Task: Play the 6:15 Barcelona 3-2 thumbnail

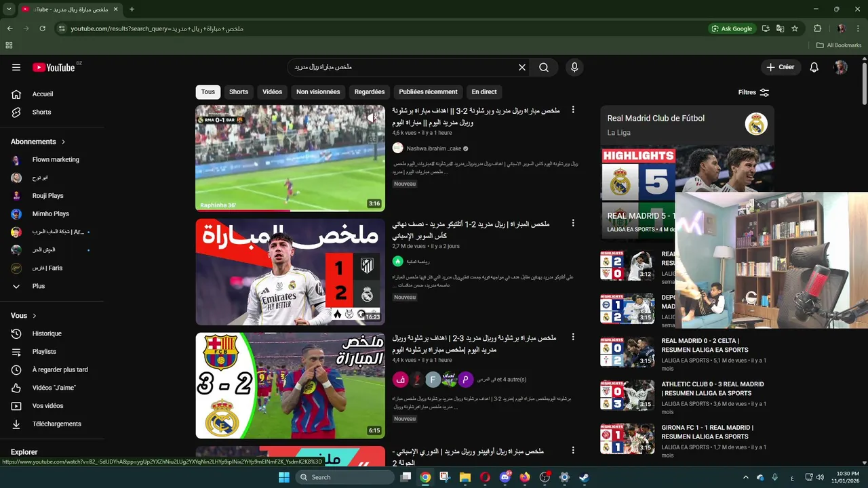Action: click(x=290, y=385)
